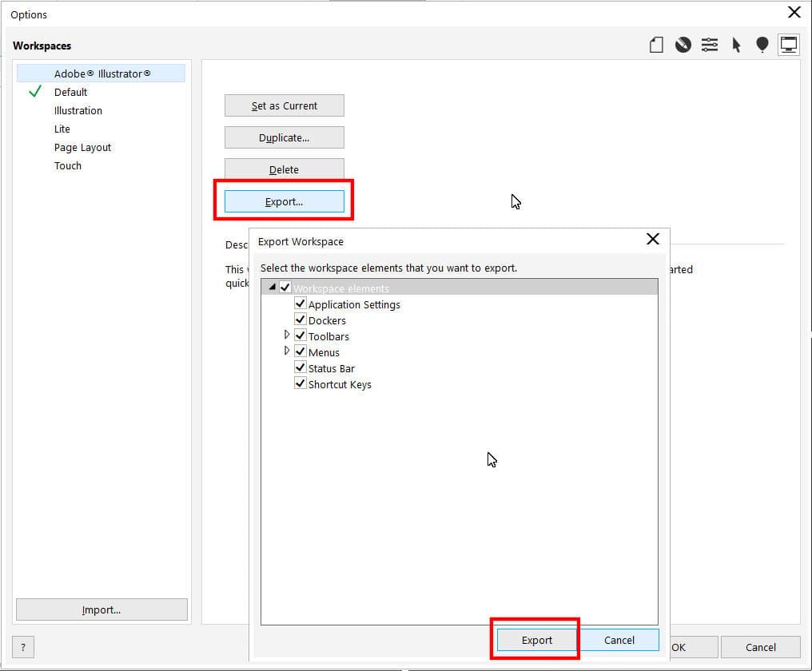Screen dimensions: 812x671
Task: Uncheck the Application Settings checkbox
Action: tap(301, 304)
